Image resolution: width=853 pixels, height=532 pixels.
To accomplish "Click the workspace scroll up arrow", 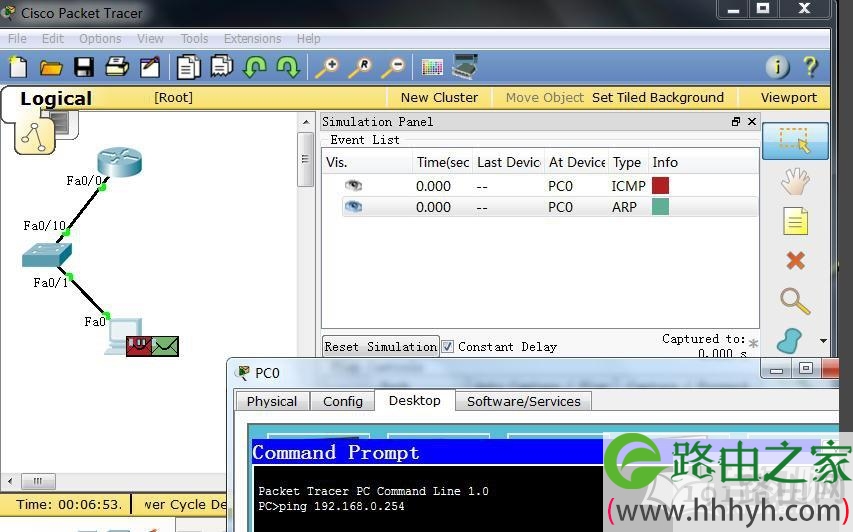I will coord(306,122).
